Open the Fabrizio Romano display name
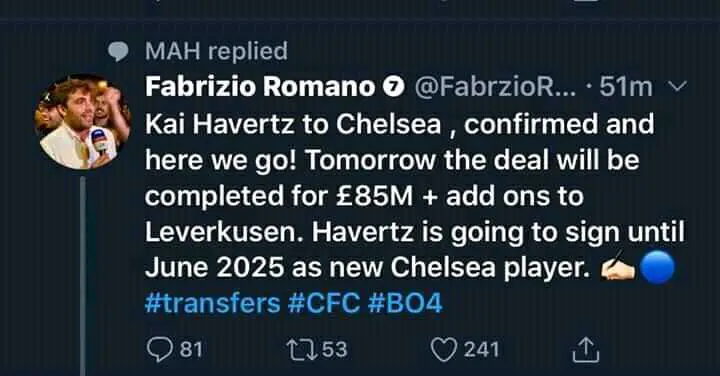 260,86
